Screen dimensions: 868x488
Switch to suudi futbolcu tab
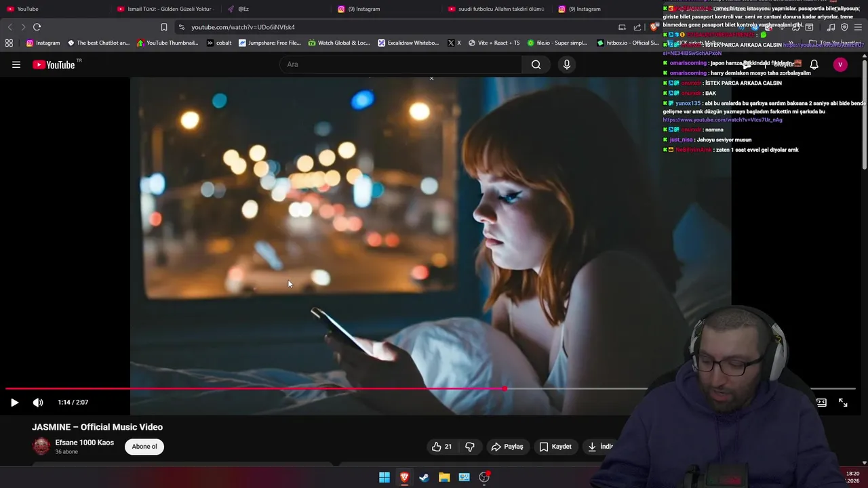click(x=496, y=9)
